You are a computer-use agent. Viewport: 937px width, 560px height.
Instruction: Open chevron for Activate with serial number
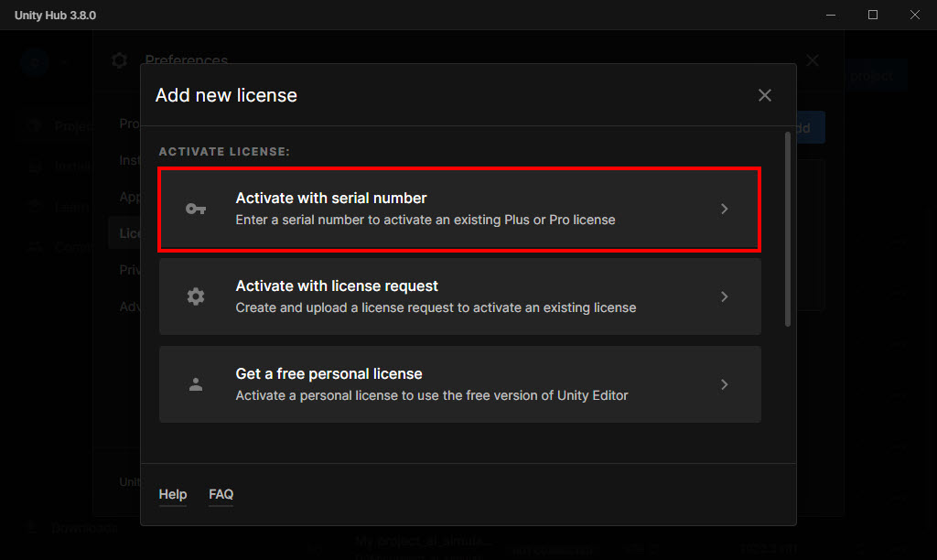coord(725,209)
